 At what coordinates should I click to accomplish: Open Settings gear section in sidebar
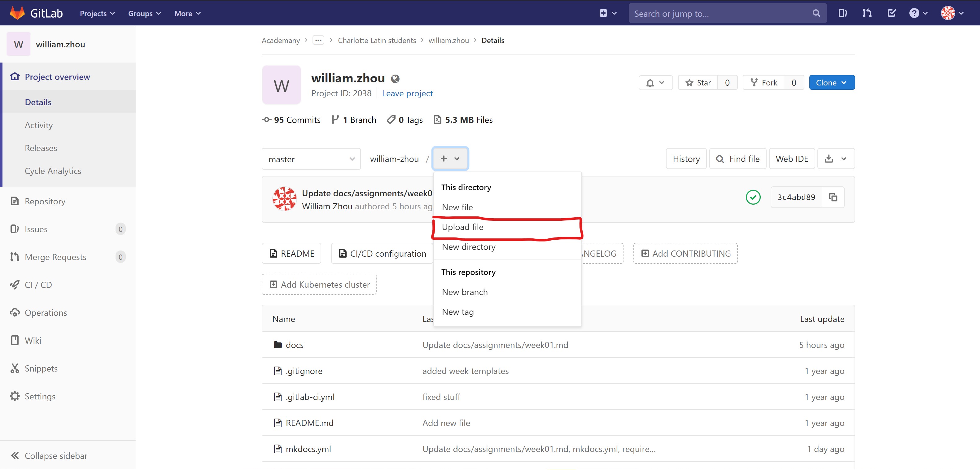pos(68,396)
